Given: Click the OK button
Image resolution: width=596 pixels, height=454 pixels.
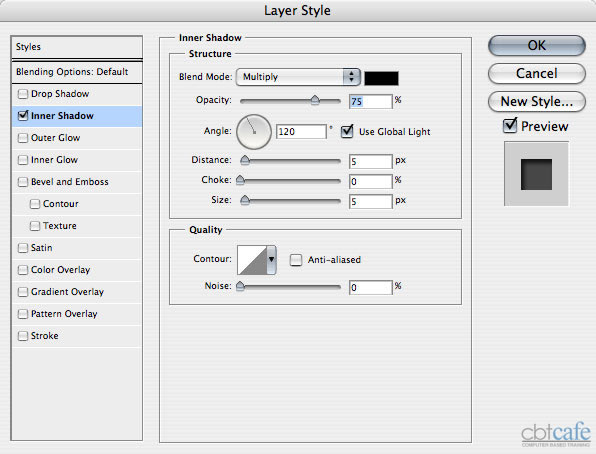Looking at the screenshot, I should [x=537, y=46].
